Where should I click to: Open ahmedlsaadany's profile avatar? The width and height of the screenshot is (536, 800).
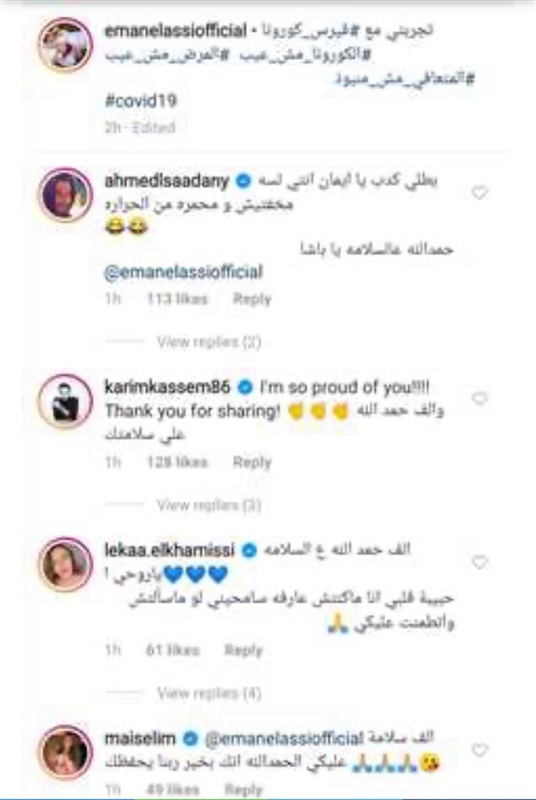pyautogui.click(x=65, y=194)
